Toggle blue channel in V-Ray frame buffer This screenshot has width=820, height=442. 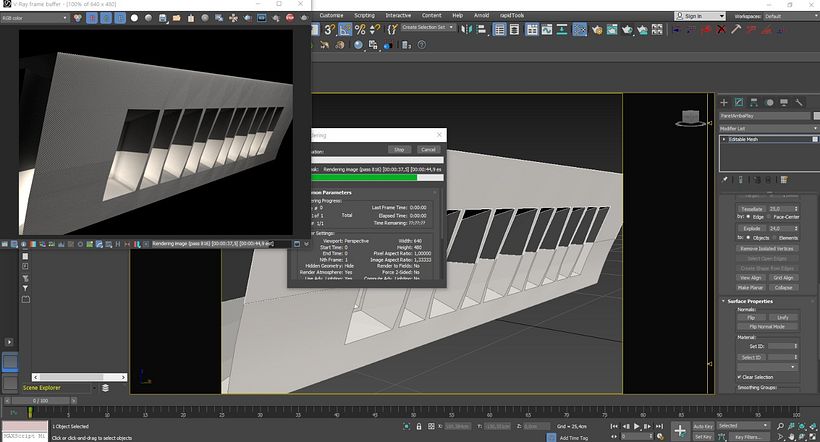[x=120, y=18]
